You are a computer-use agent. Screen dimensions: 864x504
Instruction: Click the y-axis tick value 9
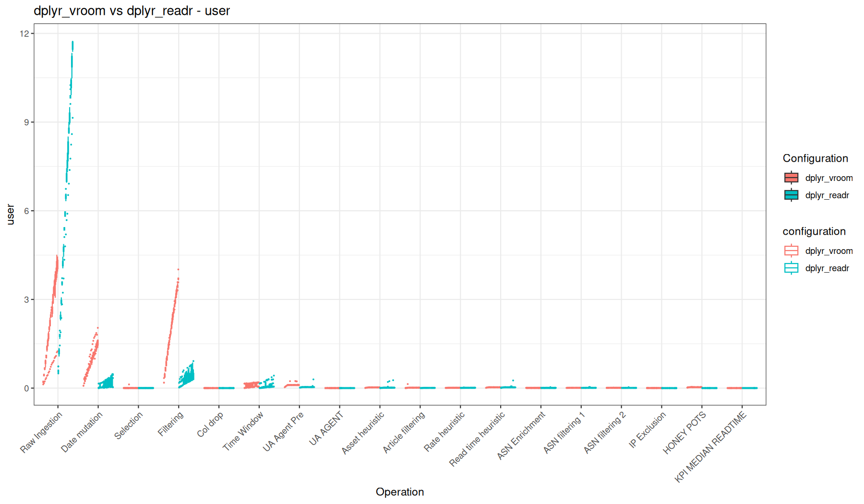(26, 122)
